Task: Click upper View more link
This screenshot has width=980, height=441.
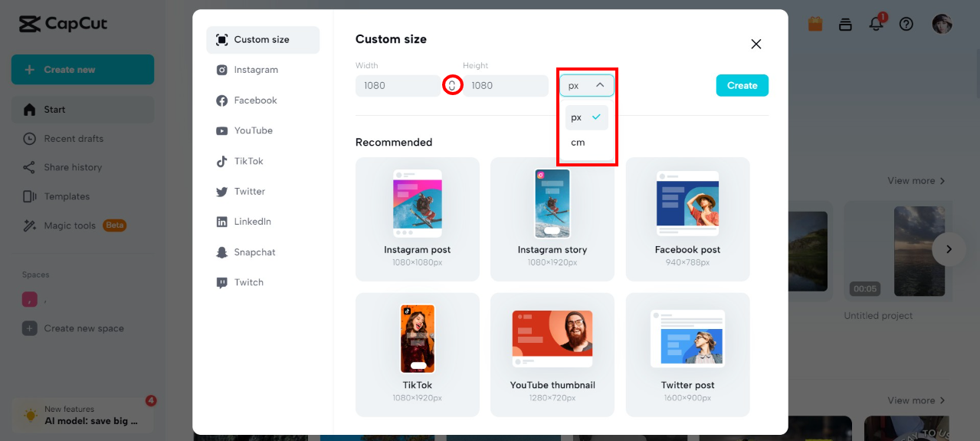Action: click(916, 181)
